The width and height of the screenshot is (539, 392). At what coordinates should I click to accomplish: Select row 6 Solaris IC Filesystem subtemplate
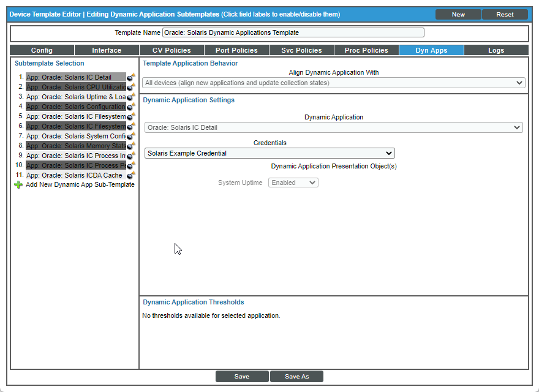[x=76, y=127]
